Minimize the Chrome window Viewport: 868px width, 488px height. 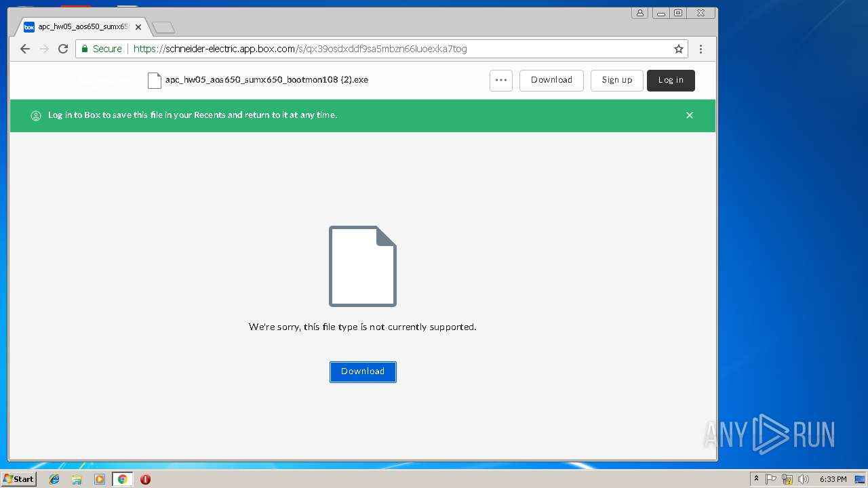pyautogui.click(x=660, y=13)
